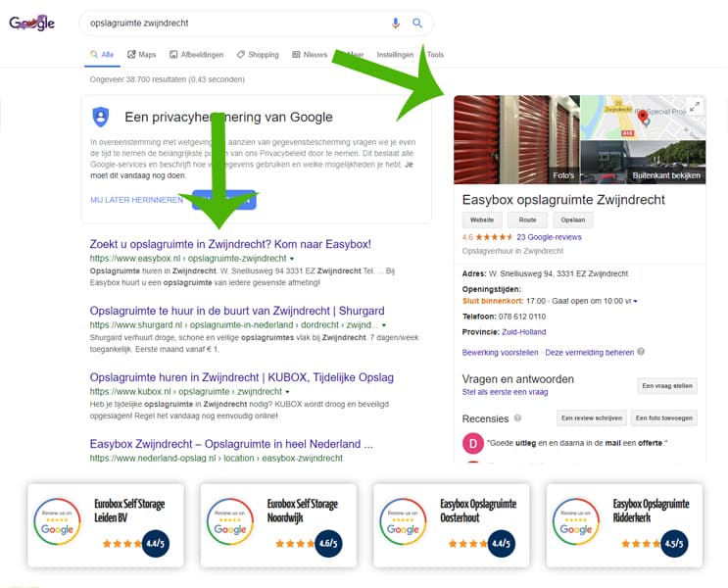Viewport: 728px width, 588px height.
Task: Click Deze vermelding beheren link
Action: tap(589, 353)
